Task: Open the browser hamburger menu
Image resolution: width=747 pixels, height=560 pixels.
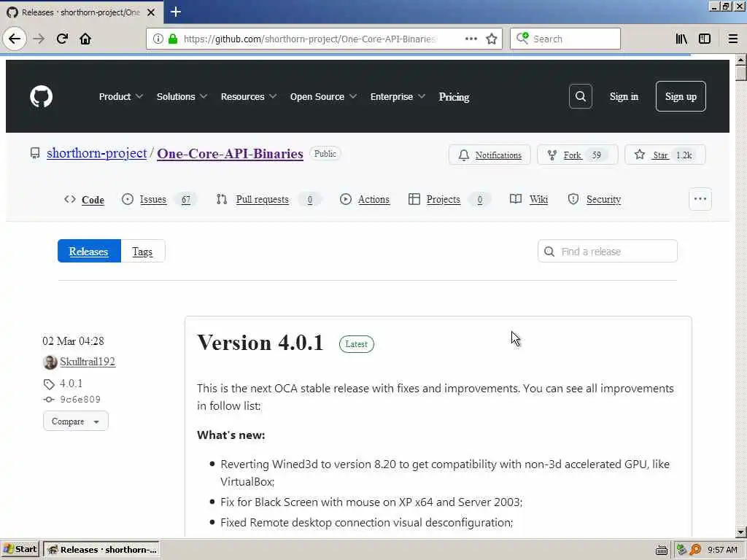Action: tap(733, 39)
